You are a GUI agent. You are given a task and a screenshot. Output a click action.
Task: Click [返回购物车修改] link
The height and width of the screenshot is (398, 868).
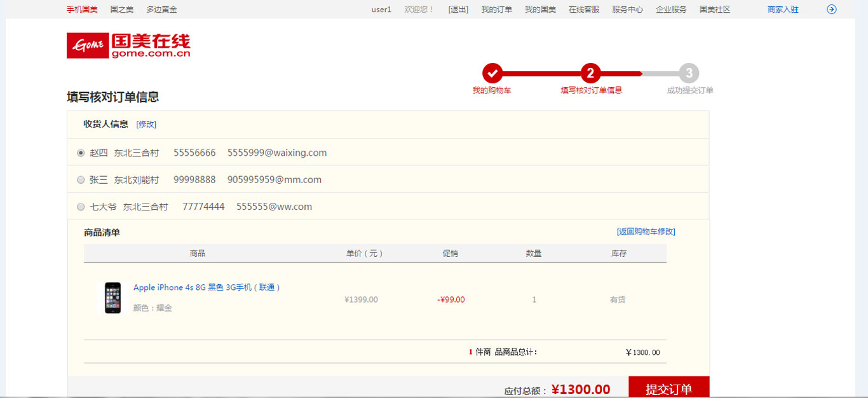(x=646, y=231)
